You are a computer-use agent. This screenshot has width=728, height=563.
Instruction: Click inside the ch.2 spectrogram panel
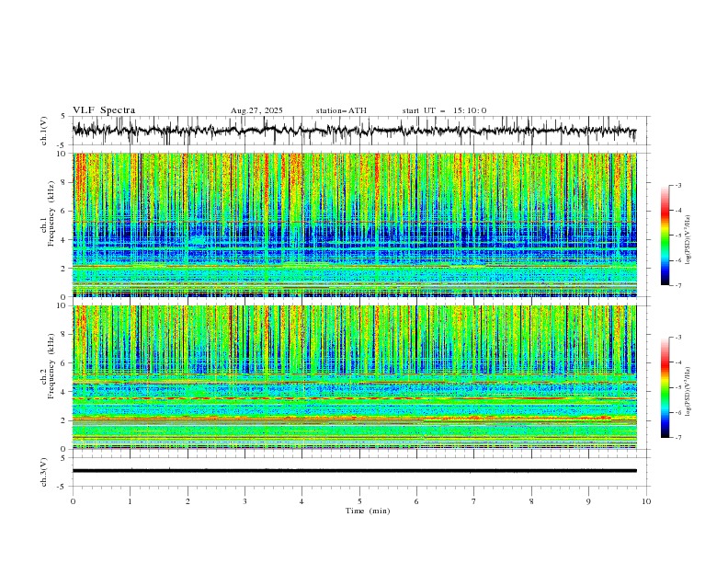pyautogui.click(x=354, y=377)
